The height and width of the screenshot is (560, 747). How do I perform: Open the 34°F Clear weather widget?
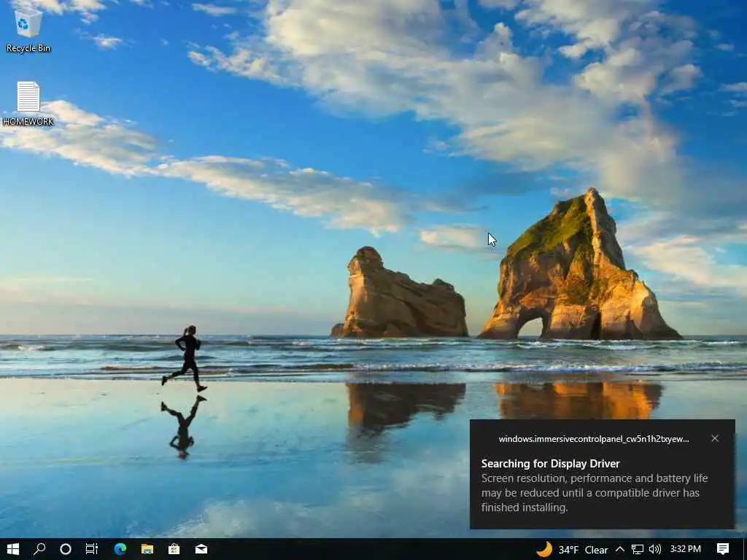[x=572, y=550]
